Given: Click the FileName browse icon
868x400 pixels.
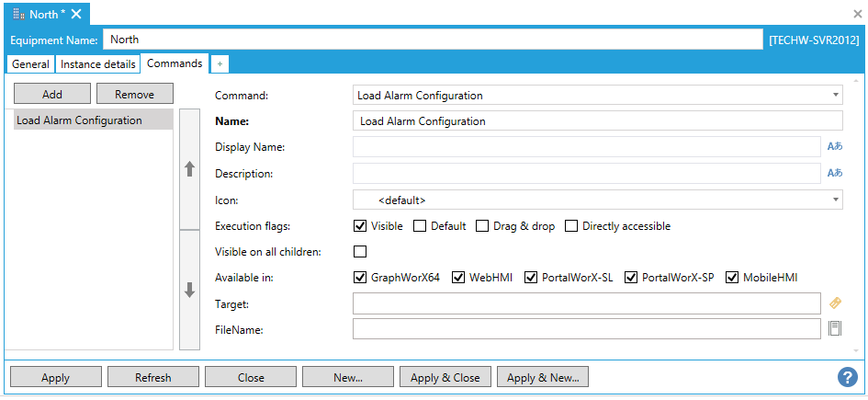Looking at the screenshot, I should point(835,329).
